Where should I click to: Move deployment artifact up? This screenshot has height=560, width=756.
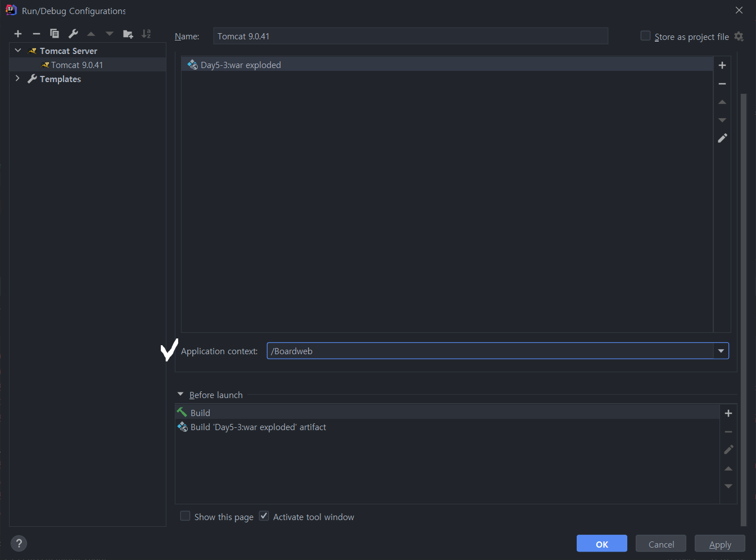[722, 102]
